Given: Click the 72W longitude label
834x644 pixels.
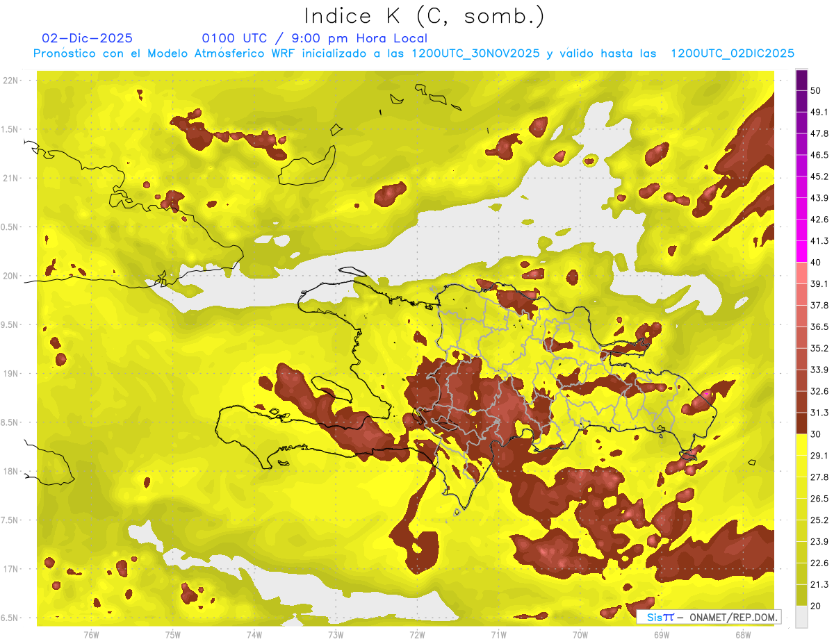Looking at the screenshot, I should 417,635.
